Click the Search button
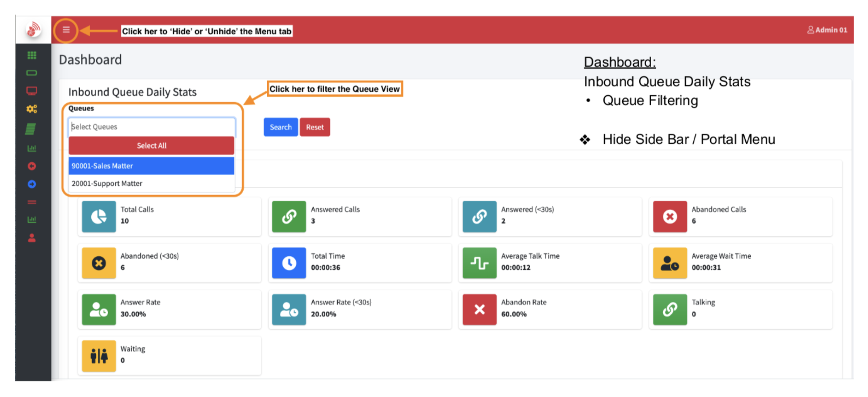This screenshot has width=868, height=397. 280,127
